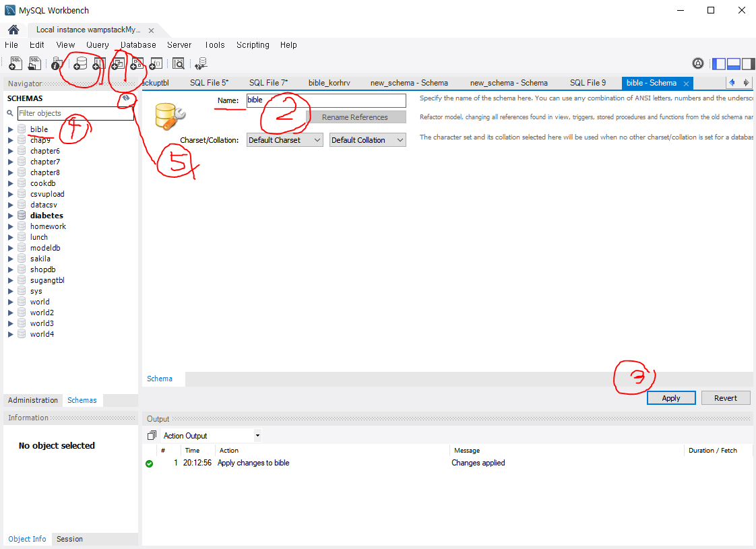Screen dimensions: 756x549
Task: Select the sugangtbl schema
Action: pos(47,280)
